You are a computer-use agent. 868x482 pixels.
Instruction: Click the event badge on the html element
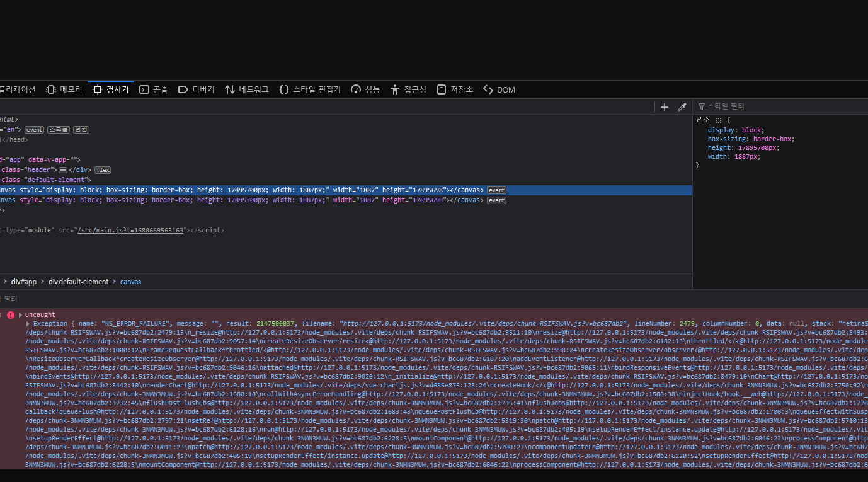coord(35,130)
